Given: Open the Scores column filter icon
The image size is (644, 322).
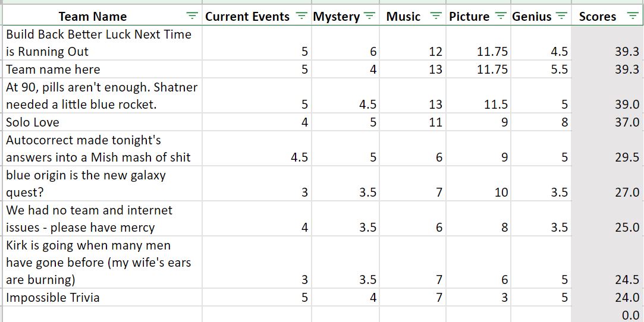Looking at the screenshot, I should pos(632,16).
